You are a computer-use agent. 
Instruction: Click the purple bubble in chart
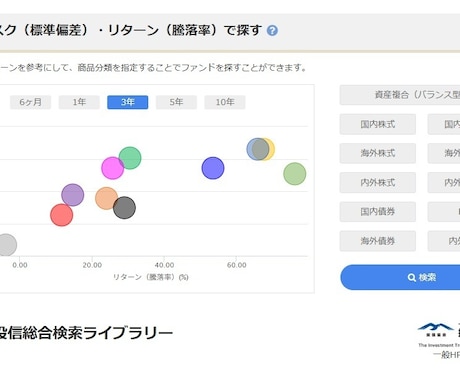pos(73,195)
